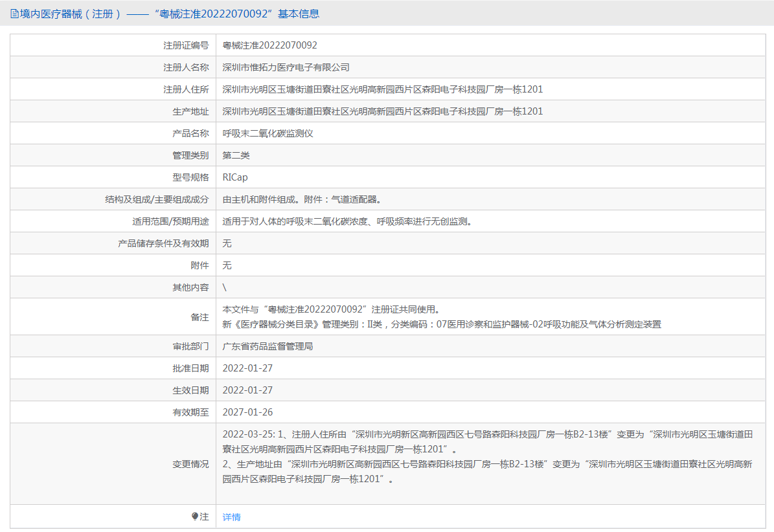Click the change entry starting 2、生产地址由
774x532 pixels.
(x=488, y=471)
